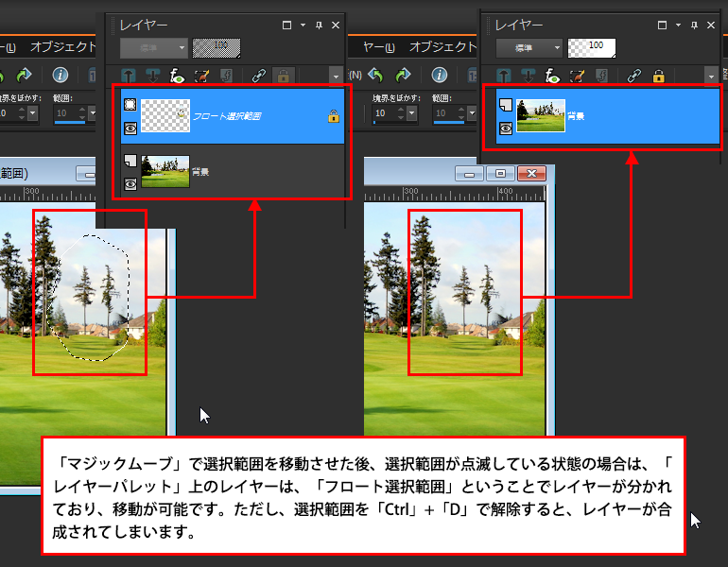
Task: Maximize the image window that has the red close button
Action: [500, 174]
